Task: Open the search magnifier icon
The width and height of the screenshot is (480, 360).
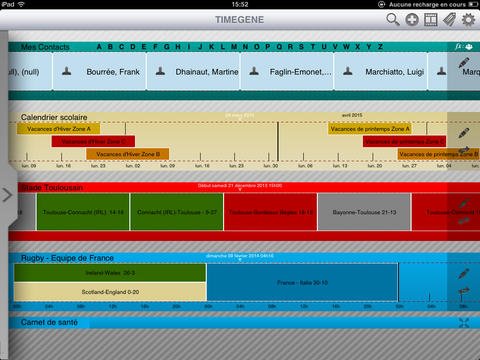Action: [393, 19]
